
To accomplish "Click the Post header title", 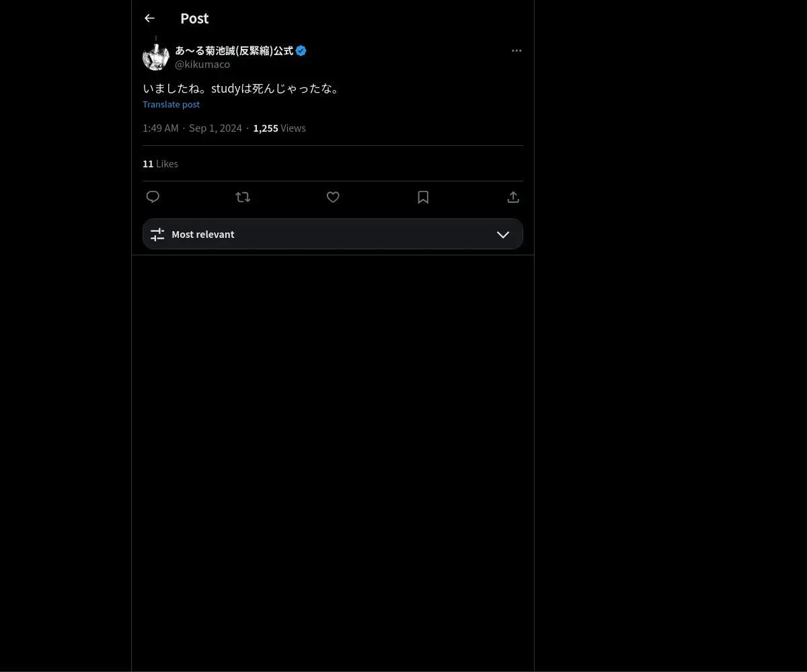I will [194, 19].
